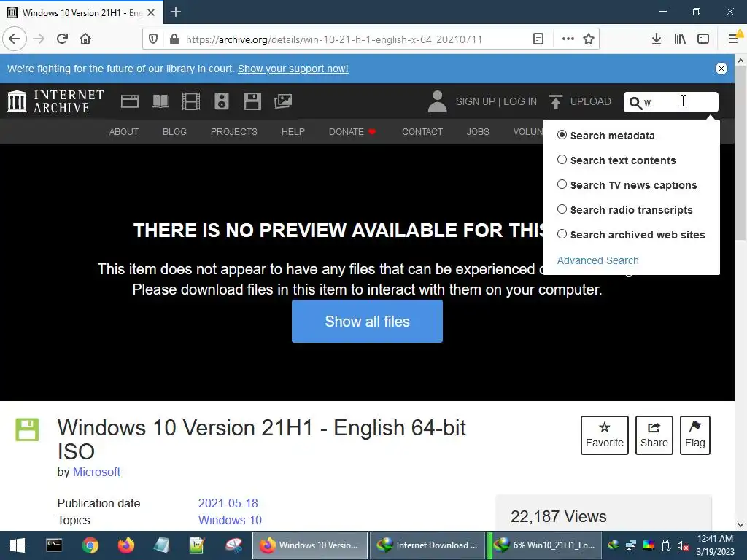
Task: Open the BLOG menu item
Action: point(174,132)
